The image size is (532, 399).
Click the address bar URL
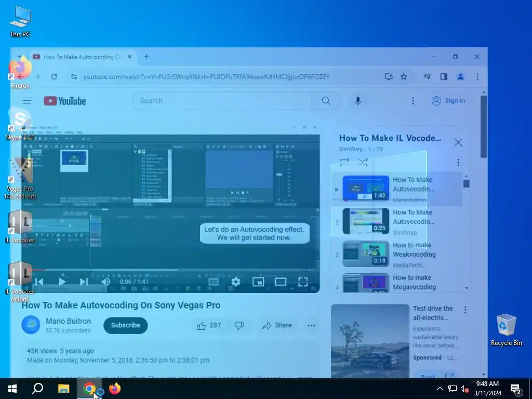coord(206,77)
